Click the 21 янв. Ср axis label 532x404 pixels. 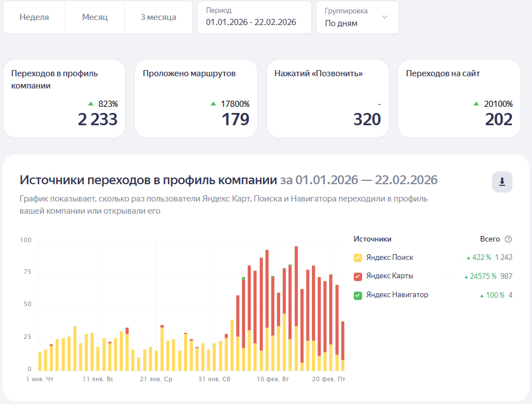click(156, 379)
